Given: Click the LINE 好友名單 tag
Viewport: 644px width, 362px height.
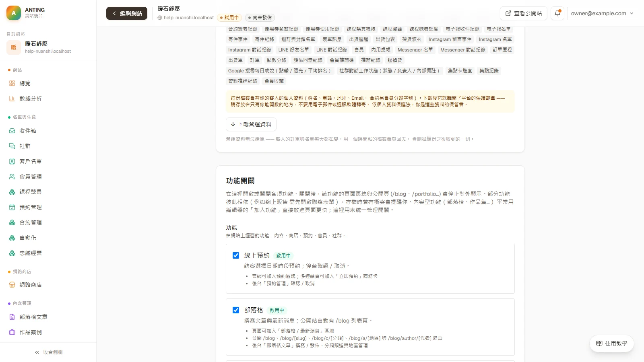Looking at the screenshot, I should point(294,50).
